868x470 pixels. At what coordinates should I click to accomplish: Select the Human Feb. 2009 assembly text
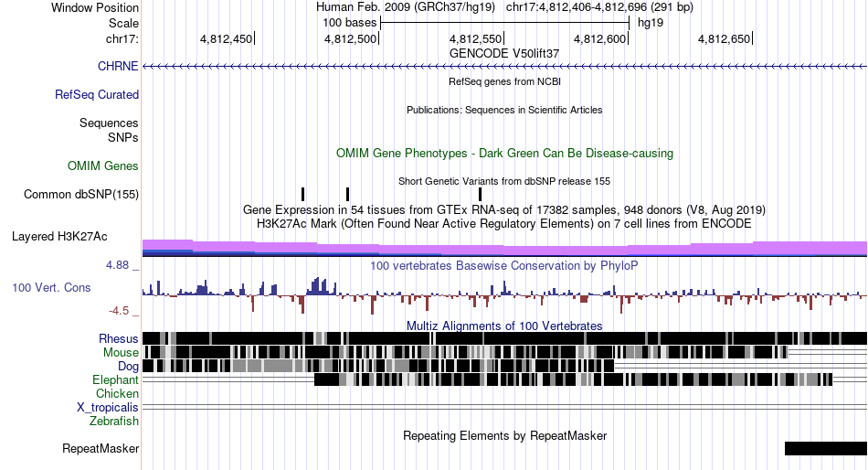click(x=406, y=7)
